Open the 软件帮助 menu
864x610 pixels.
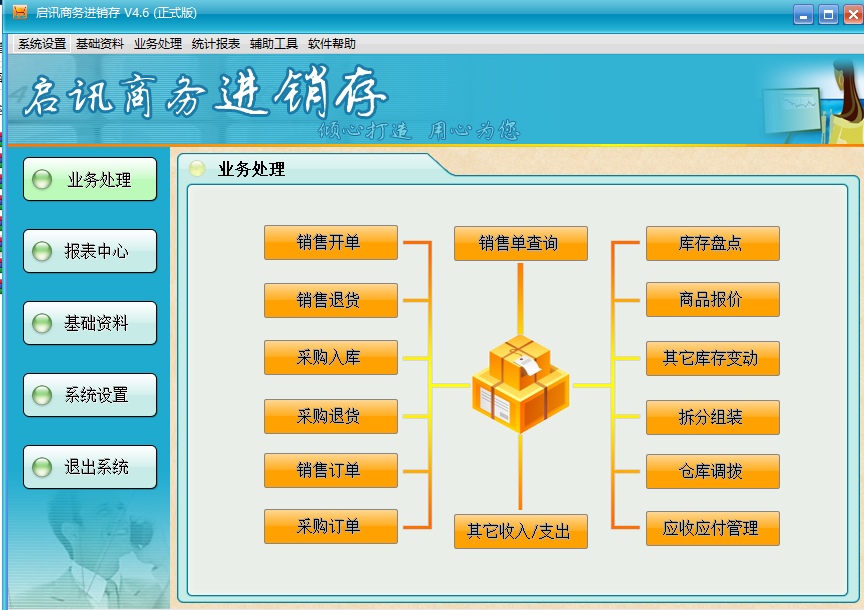(332, 44)
